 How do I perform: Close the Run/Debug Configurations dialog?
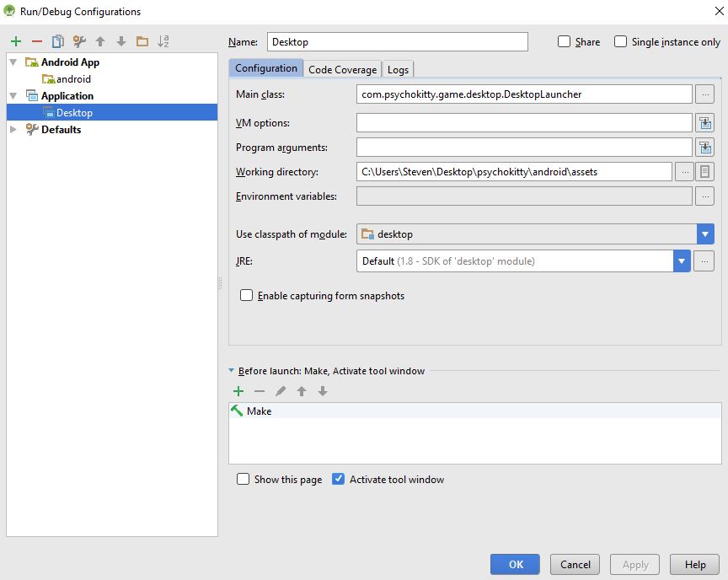coord(720,11)
